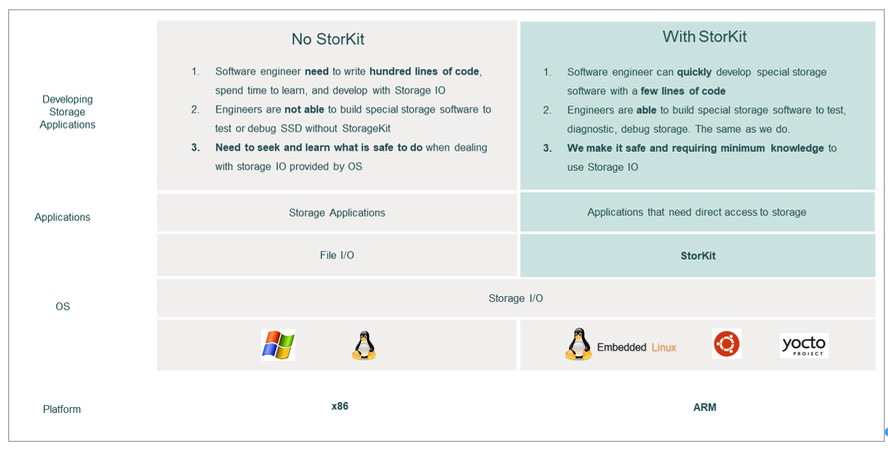The height and width of the screenshot is (455, 888).
Task: Select the 'No StorKit' heading
Action: pyautogui.click(x=328, y=39)
